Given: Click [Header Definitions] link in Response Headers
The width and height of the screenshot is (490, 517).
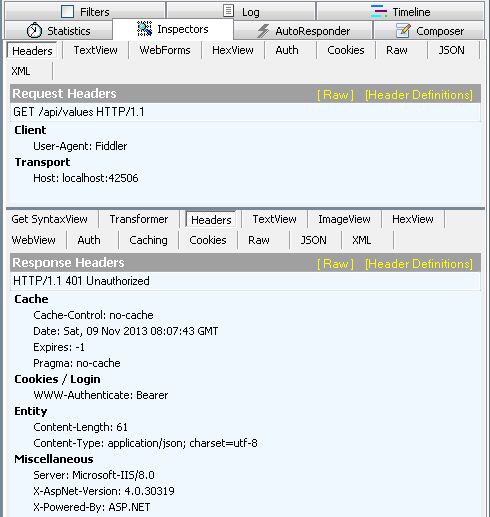Looking at the screenshot, I should click(x=419, y=264).
